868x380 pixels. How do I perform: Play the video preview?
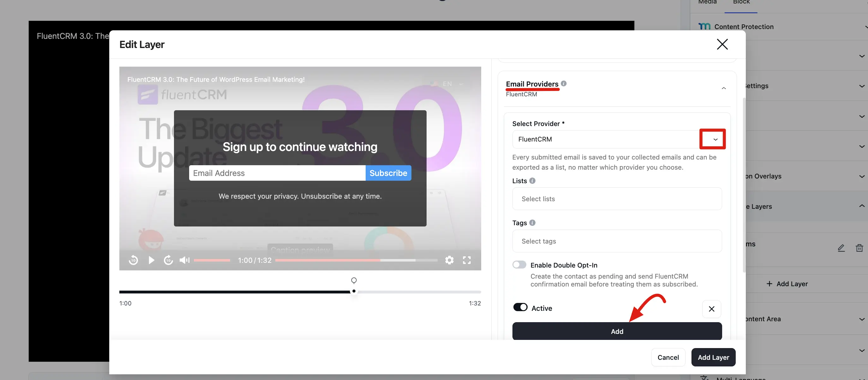[151, 260]
